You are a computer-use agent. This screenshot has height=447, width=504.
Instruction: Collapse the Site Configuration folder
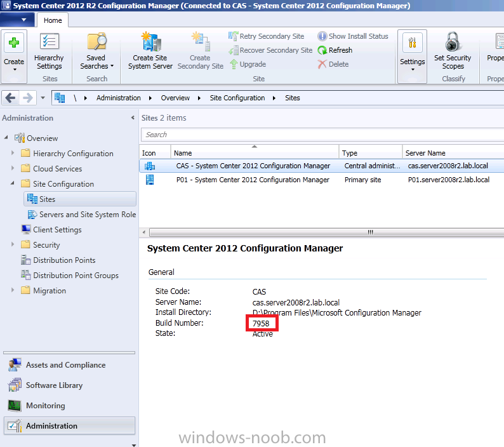tap(13, 183)
